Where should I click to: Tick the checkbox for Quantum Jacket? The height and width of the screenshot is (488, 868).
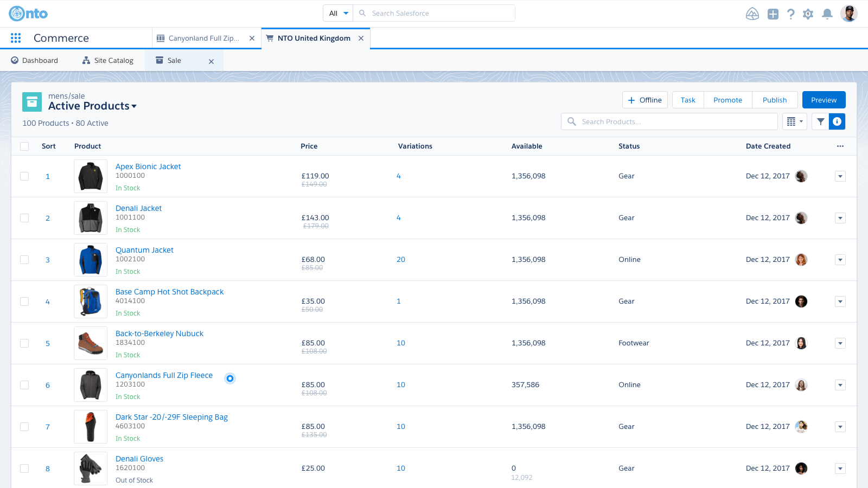24,260
